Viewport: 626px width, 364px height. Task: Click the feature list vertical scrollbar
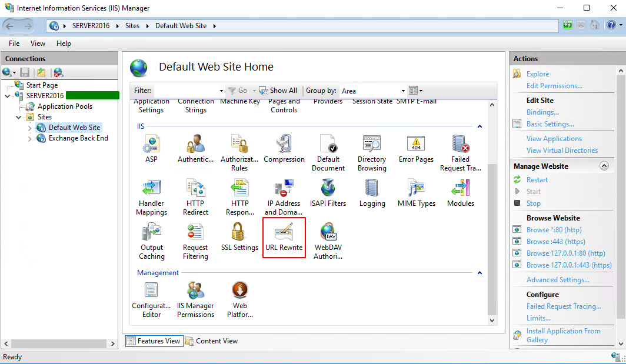tap(492, 239)
